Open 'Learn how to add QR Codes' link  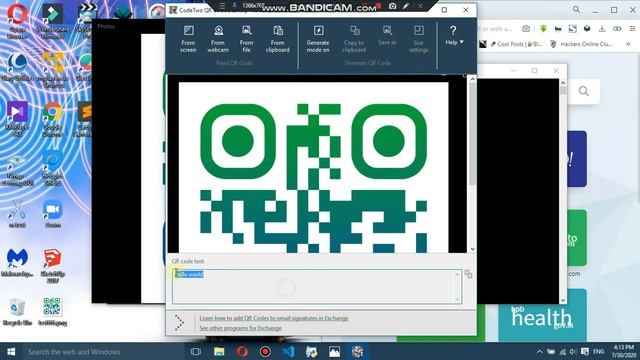[x=274, y=318]
